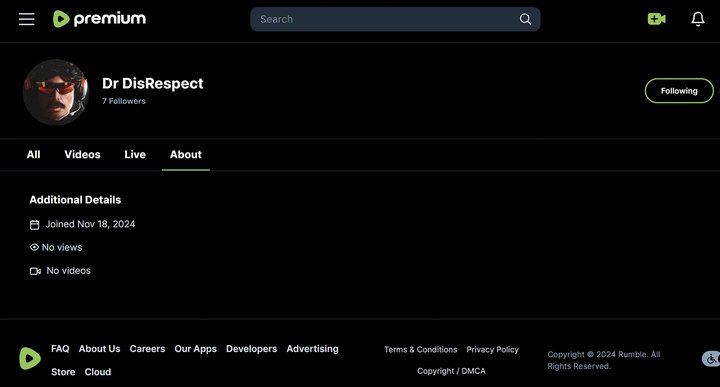Open the Our Apps footer link
The image size is (720, 387).
196,349
